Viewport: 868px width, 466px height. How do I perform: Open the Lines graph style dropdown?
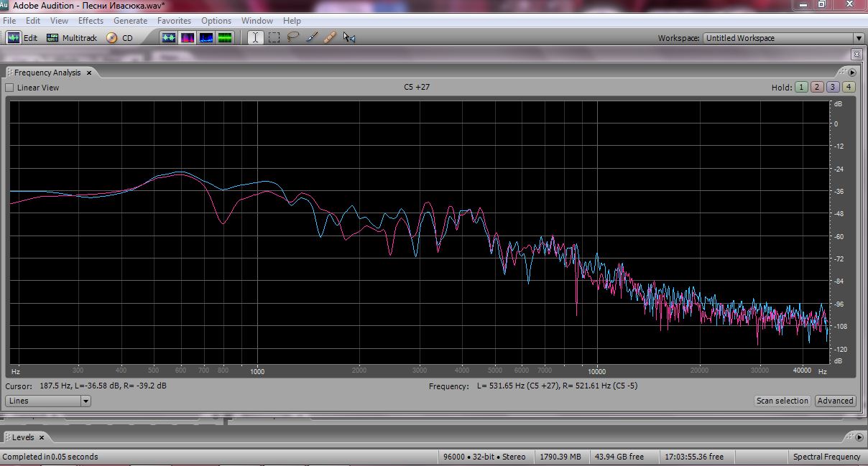(x=86, y=401)
